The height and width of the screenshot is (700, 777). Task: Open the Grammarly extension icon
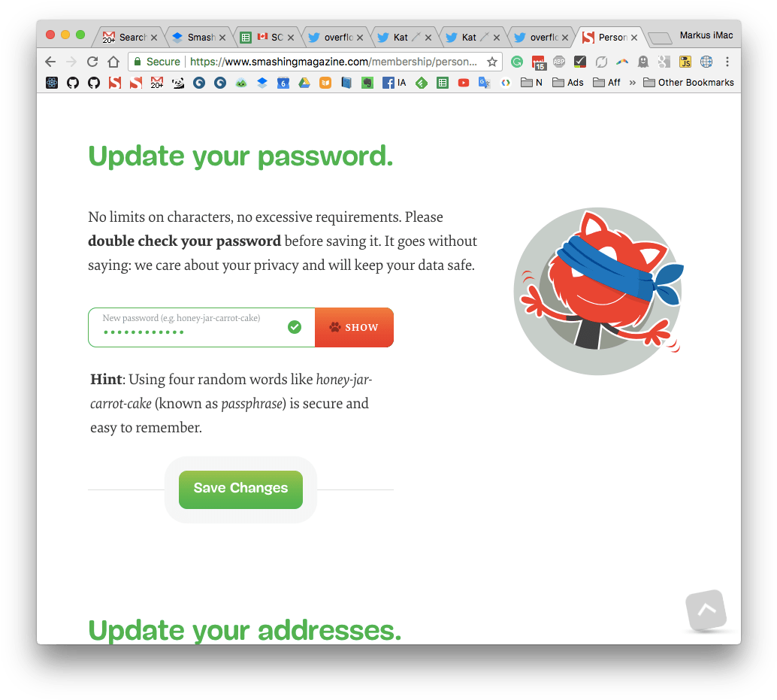point(517,62)
